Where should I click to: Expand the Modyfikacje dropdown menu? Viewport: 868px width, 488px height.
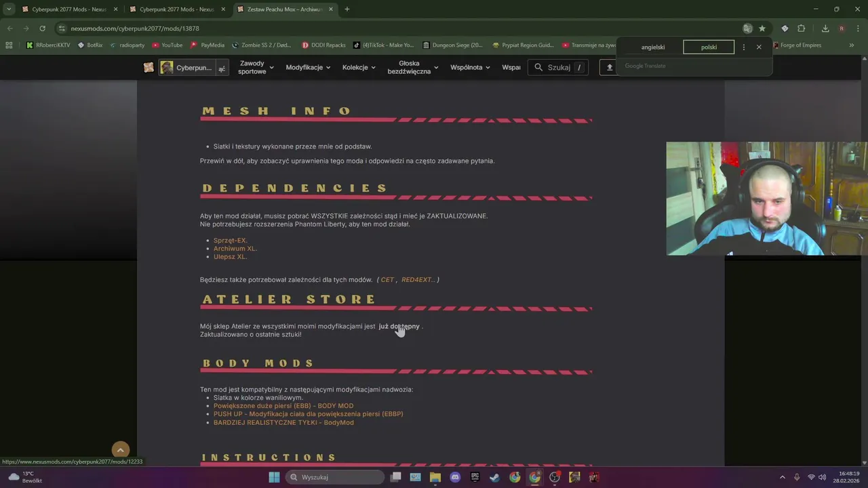coord(308,67)
